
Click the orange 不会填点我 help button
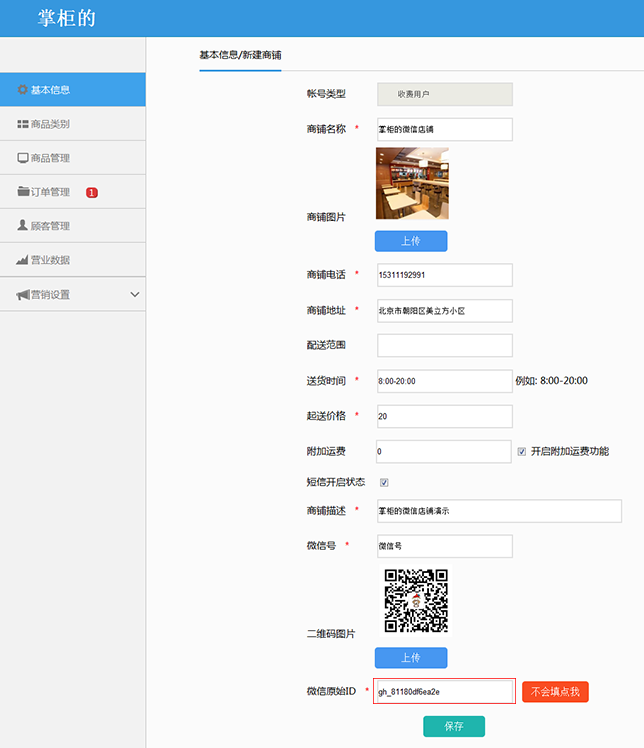555,692
